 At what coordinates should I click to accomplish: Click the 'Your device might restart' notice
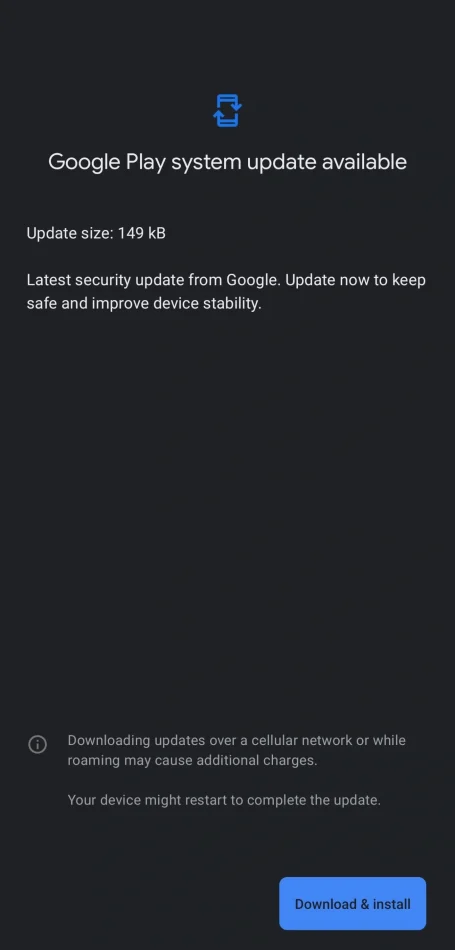(224, 800)
